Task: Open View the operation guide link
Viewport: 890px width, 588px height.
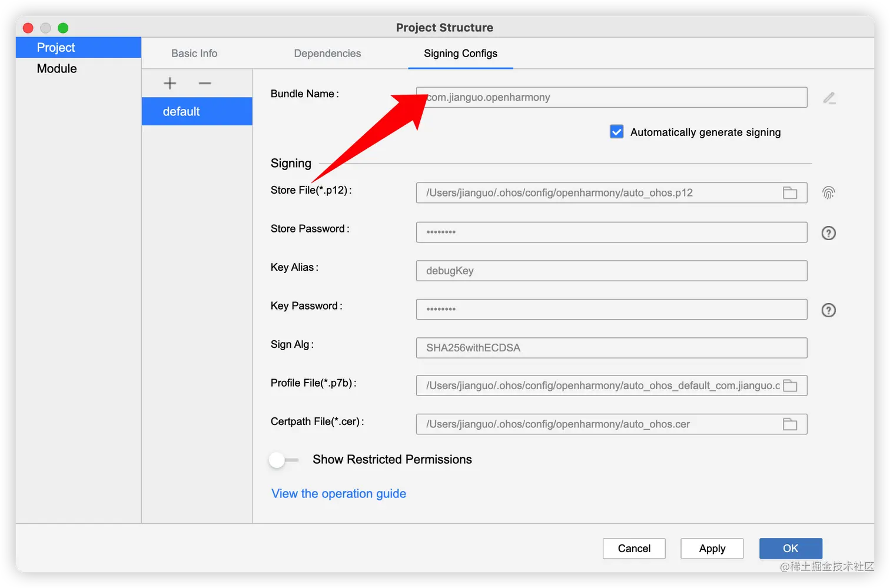Action: pos(338,494)
